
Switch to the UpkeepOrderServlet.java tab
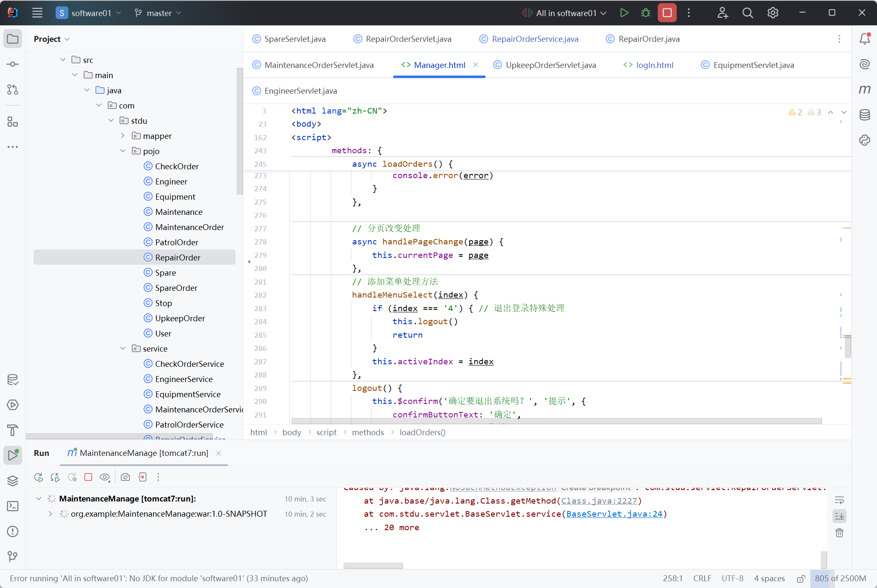tap(550, 65)
